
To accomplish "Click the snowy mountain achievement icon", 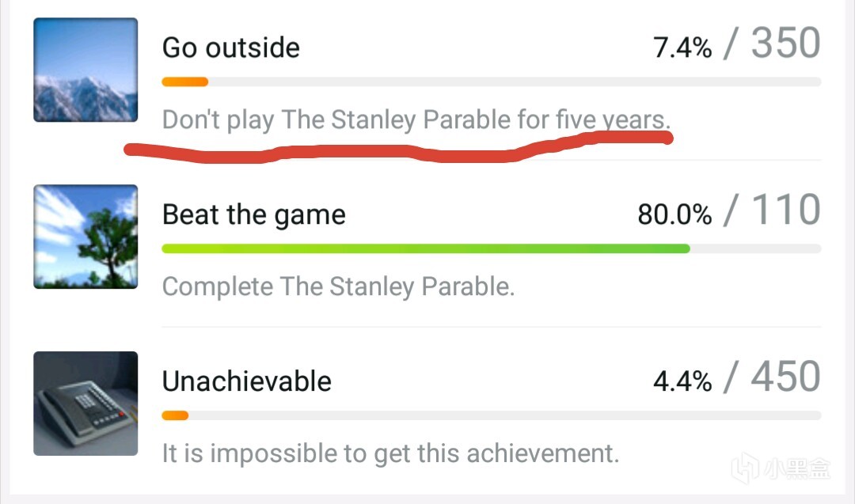I will (85, 70).
